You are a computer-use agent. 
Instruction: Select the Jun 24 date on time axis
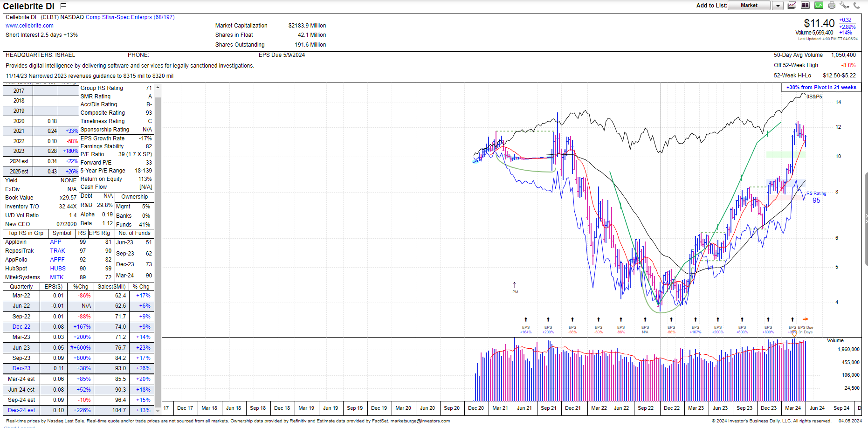[x=817, y=408]
